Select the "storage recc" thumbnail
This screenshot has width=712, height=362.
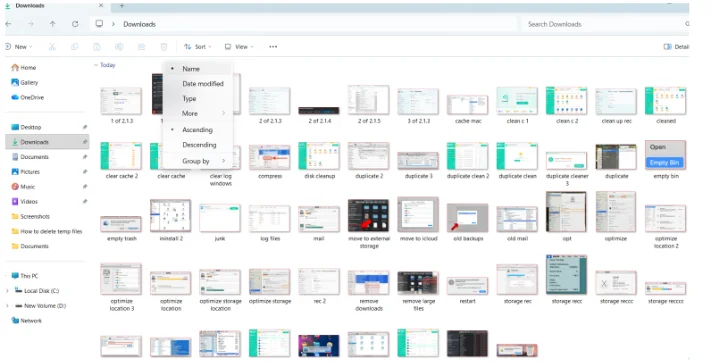click(x=566, y=274)
